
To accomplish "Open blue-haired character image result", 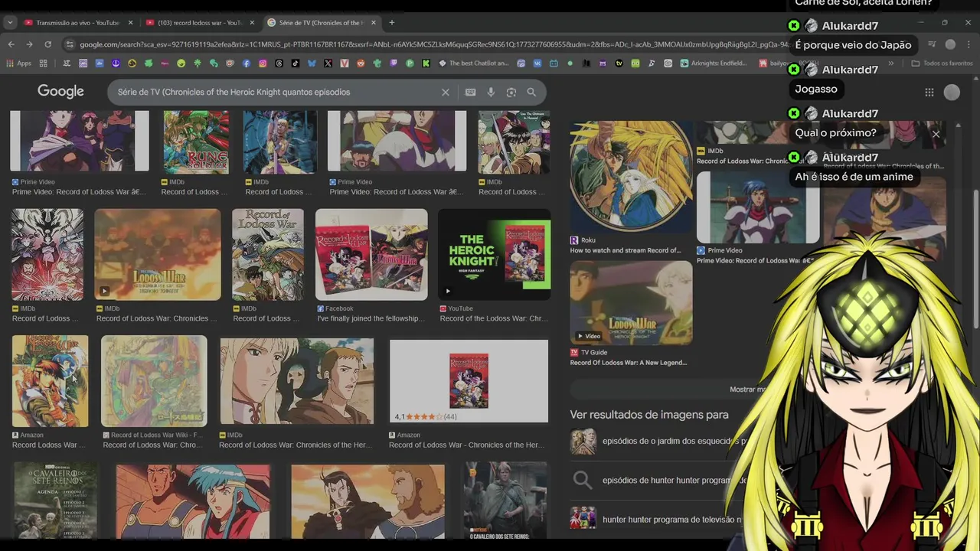I will point(193,501).
